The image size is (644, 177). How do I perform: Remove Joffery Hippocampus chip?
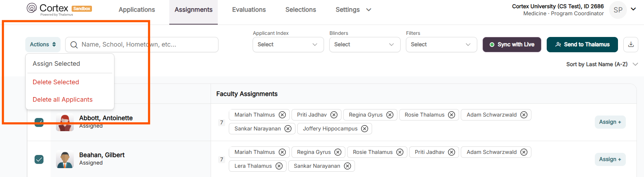click(365, 129)
